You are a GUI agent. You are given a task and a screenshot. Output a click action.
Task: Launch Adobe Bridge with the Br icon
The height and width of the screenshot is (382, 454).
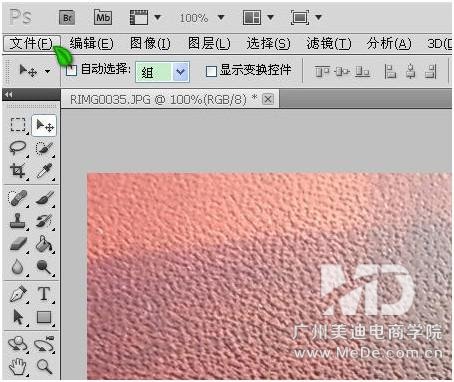click(x=67, y=17)
